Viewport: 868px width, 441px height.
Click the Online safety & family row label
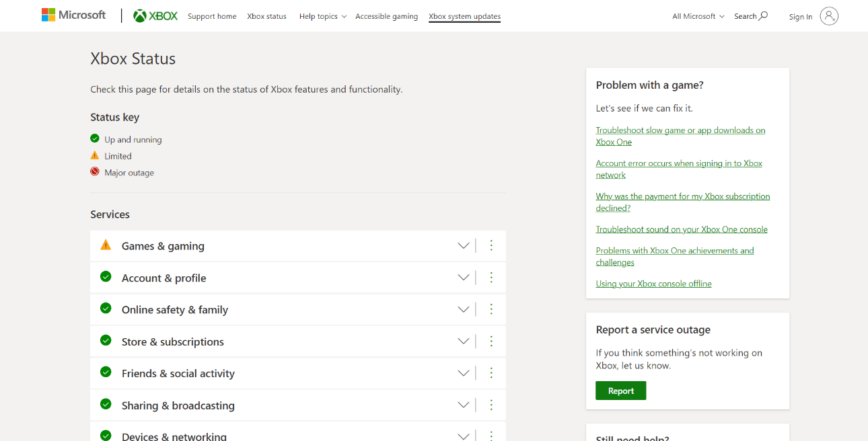(175, 309)
